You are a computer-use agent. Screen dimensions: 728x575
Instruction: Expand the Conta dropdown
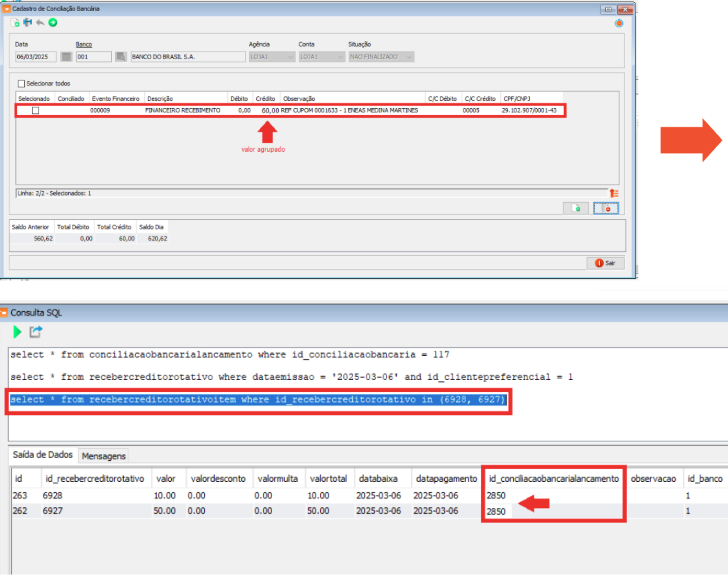[x=340, y=57]
